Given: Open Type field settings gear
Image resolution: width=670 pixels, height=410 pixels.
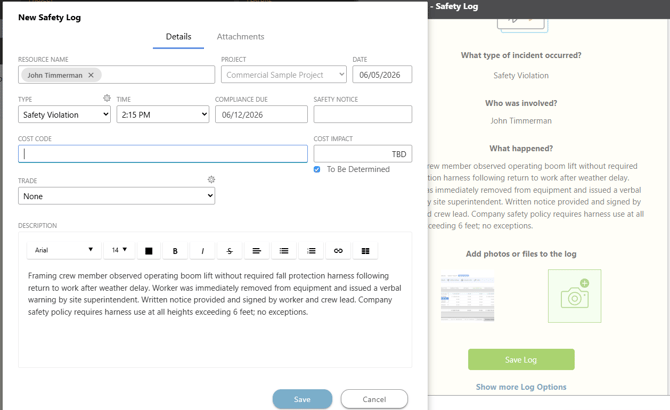Looking at the screenshot, I should [x=107, y=98].
